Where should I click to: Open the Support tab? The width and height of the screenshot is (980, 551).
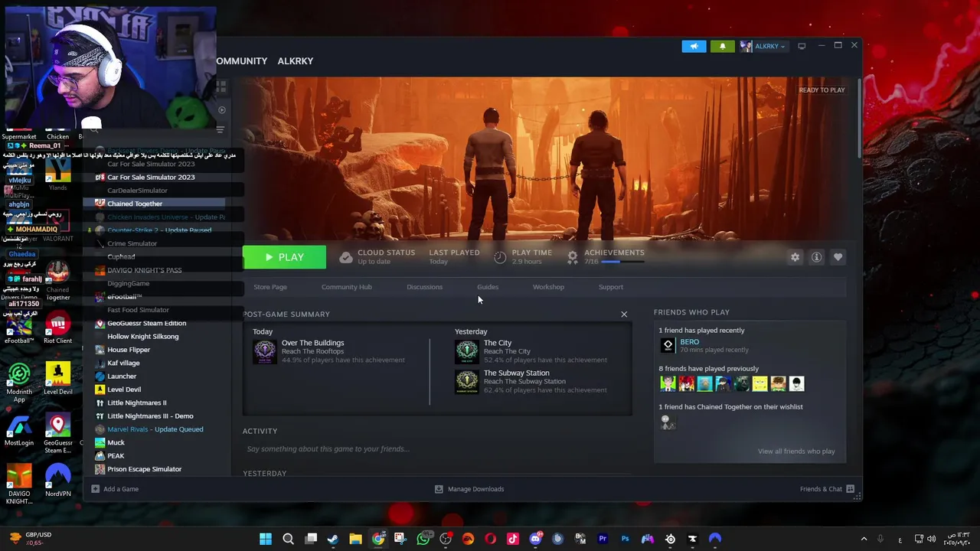[610, 287]
